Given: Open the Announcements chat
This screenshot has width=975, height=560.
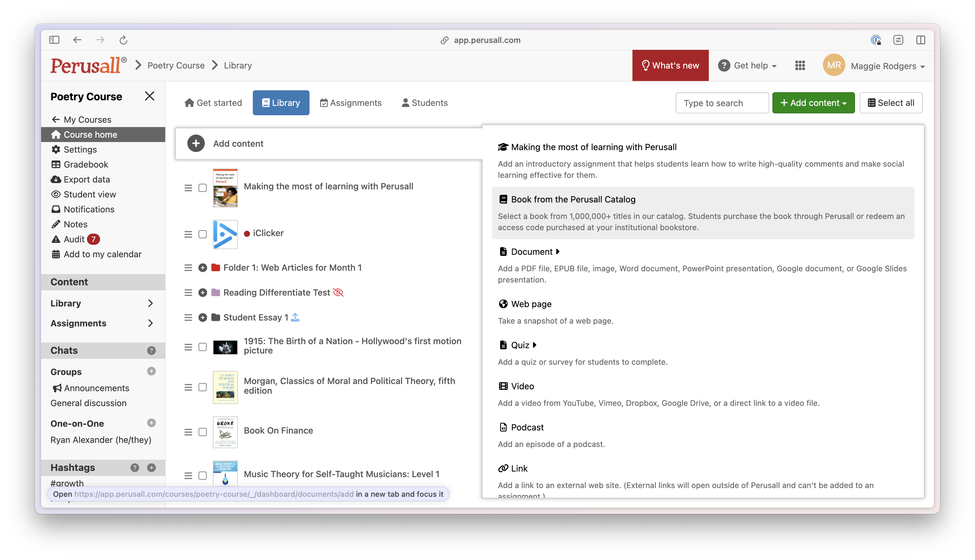Looking at the screenshot, I should point(91,388).
